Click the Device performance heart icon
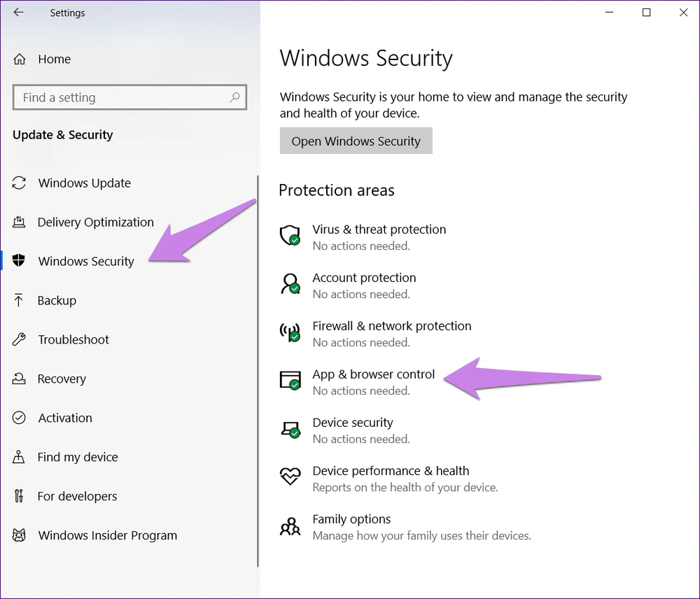The width and height of the screenshot is (700, 599). 290,477
